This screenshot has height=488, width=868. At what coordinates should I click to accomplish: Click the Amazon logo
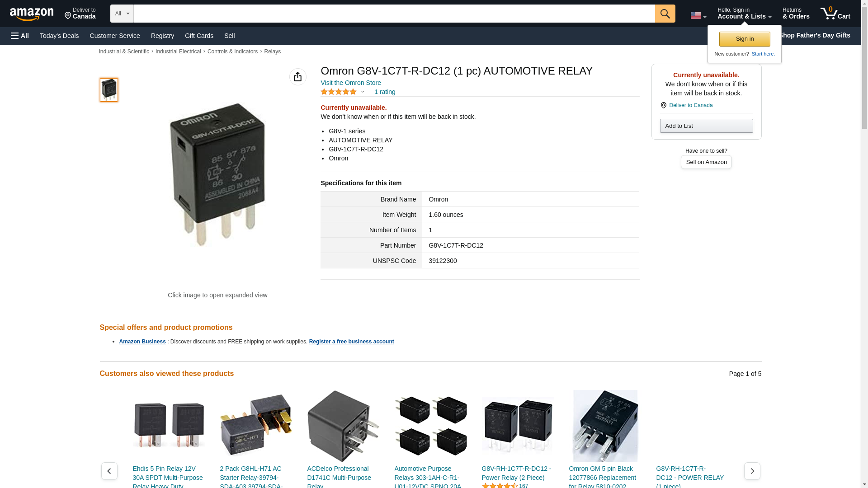[x=32, y=14]
